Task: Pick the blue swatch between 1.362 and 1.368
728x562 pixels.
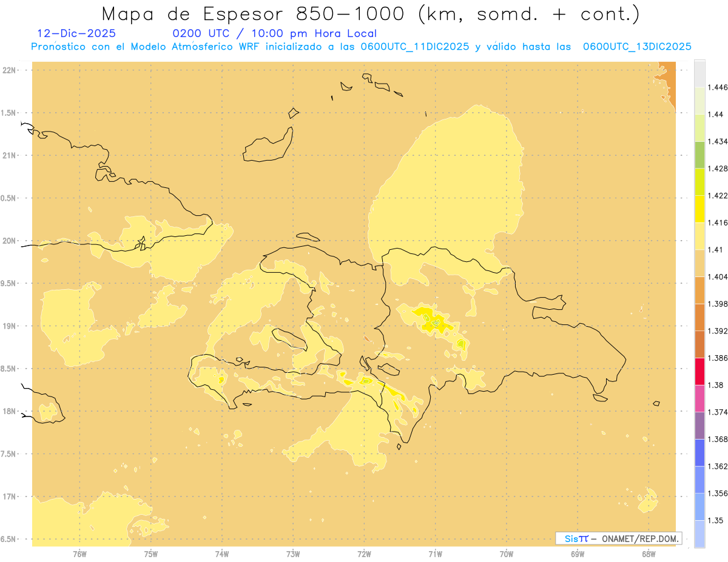Action: point(699,453)
